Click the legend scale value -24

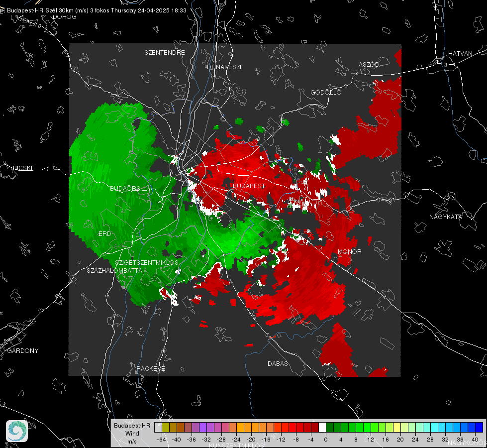point(236,440)
